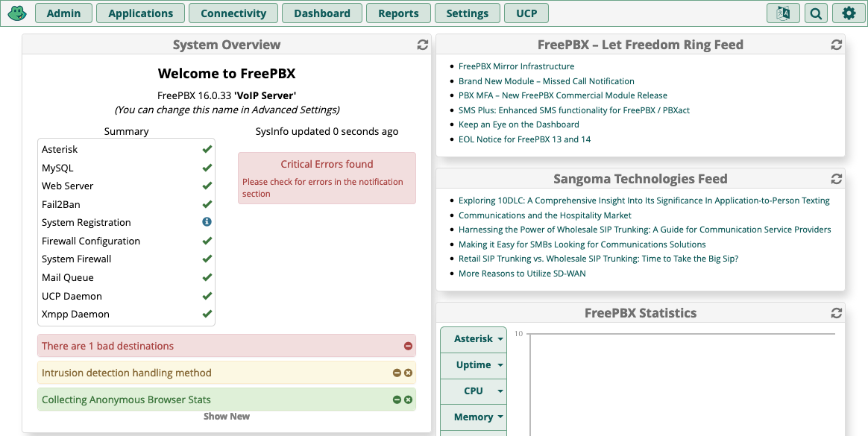
Task: Click the Critical Errors found alert
Action: click(x=327, y=178)
